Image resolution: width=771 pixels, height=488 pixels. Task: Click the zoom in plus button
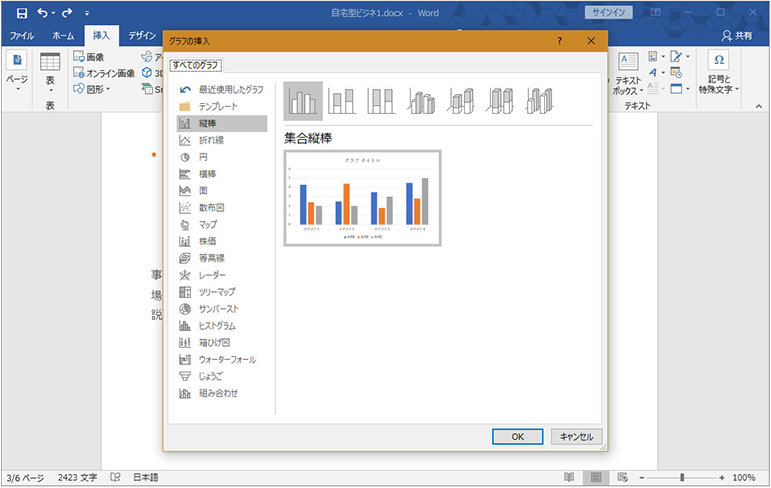[x=722, y=478]
